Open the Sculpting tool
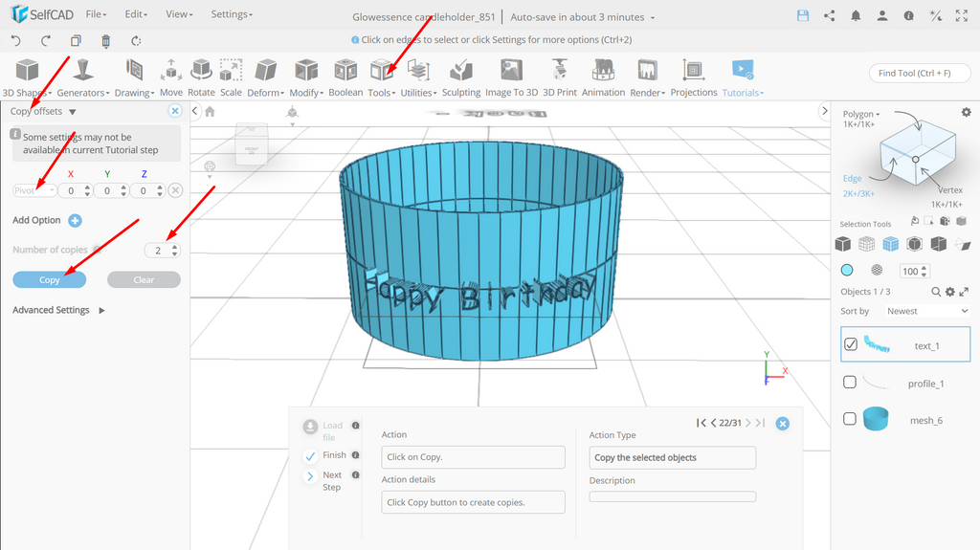This screenshot has height=550, width=980. coord(461,77)
